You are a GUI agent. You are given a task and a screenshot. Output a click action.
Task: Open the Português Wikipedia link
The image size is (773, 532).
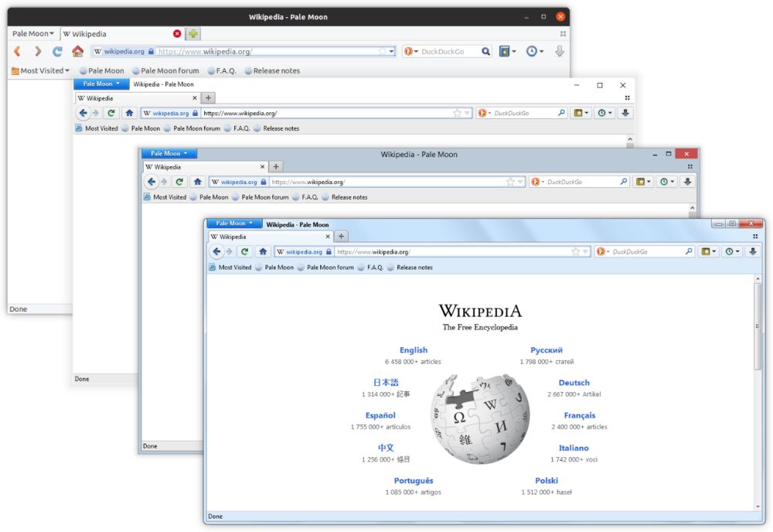coord(413,481)
